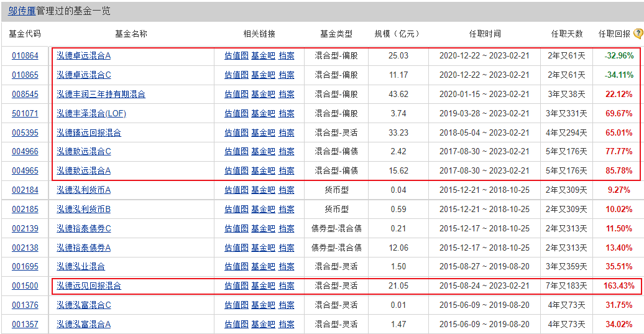
Task: Click fund code 002185
Action: (25, 209)
